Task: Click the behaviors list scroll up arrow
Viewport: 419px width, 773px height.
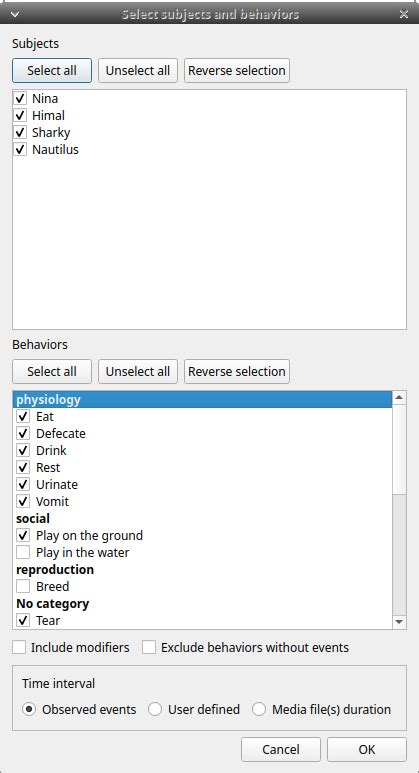Action: pos(399,397)
